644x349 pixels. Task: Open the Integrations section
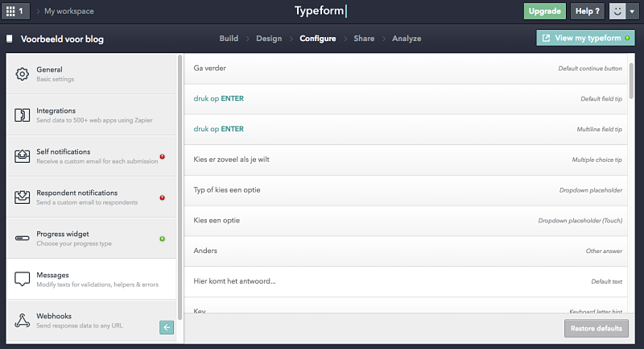(91, 115)
